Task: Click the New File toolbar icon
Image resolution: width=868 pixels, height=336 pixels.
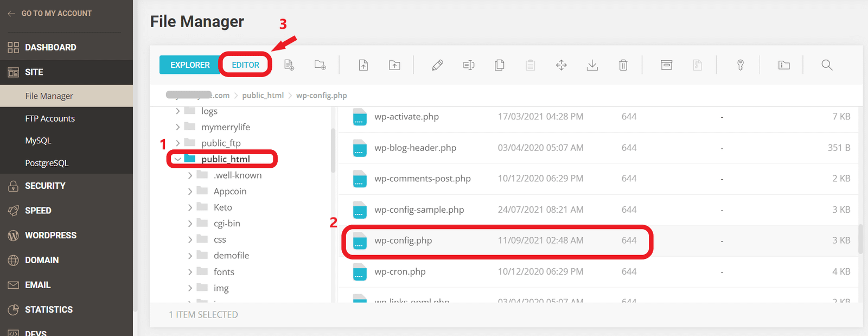Action: pos(289,65)
